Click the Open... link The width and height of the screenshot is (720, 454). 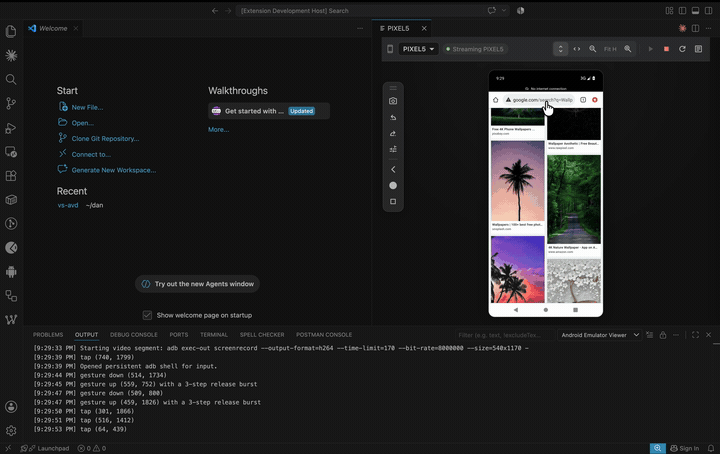tap(83, 123)
